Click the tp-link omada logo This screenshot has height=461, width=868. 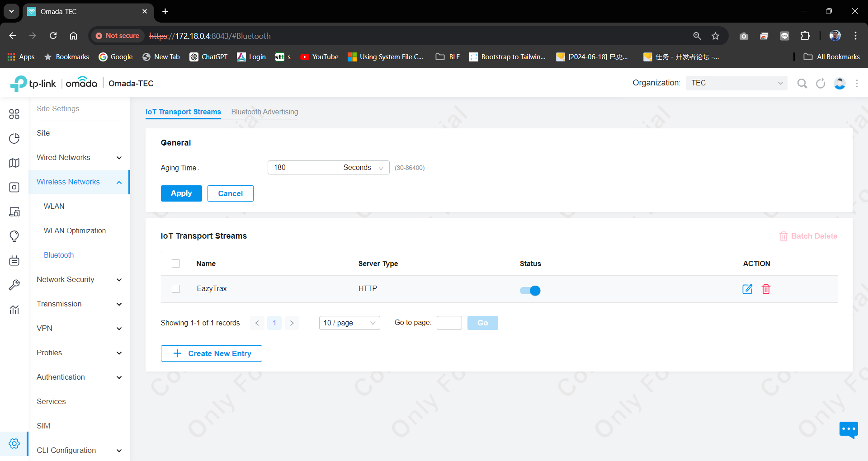click(53, 83)
